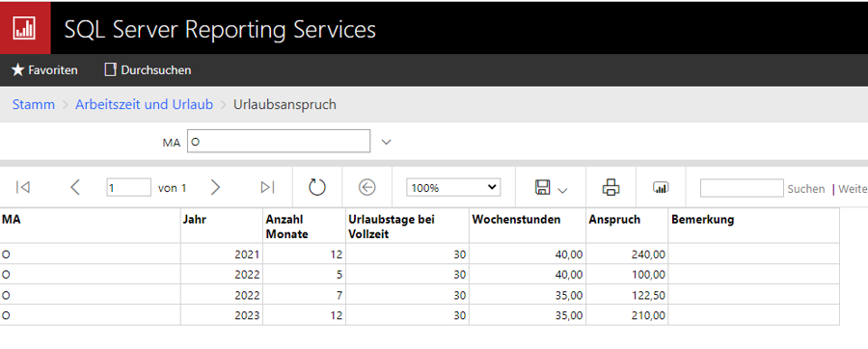Navigate back to the parent report
868x349 pixels.
pos(367,188)
